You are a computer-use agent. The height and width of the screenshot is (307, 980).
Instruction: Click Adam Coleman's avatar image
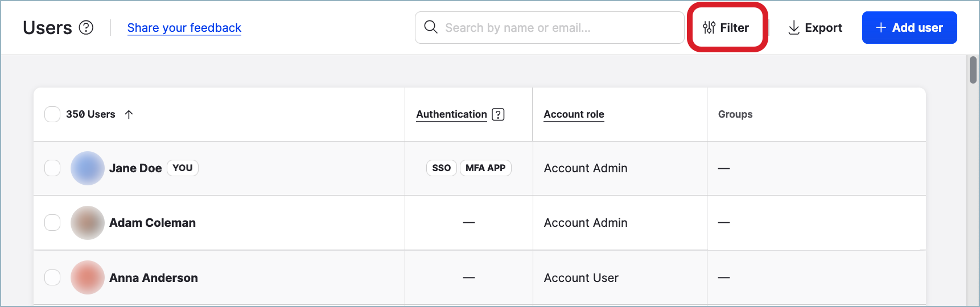[x=87, y=223]
